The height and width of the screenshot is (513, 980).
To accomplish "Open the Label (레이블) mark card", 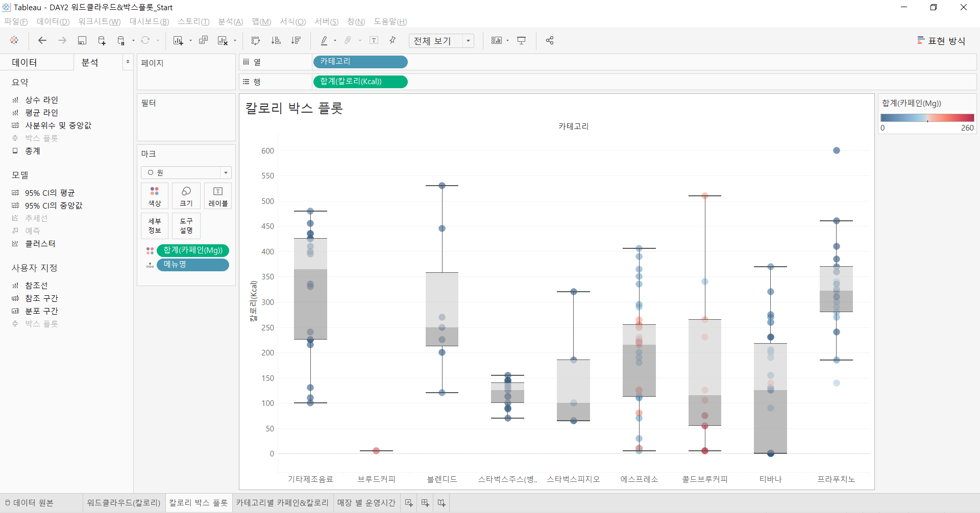I will click(218, 196).
